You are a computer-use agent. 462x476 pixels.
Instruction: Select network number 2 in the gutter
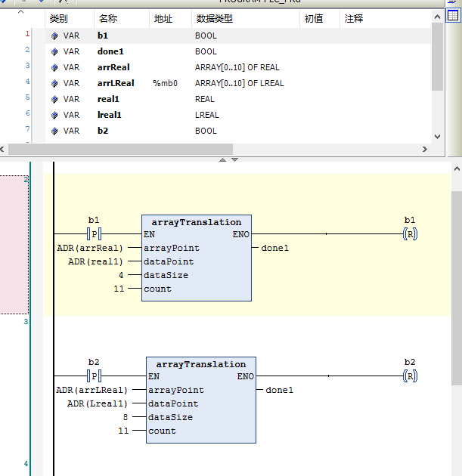(26, 179)
